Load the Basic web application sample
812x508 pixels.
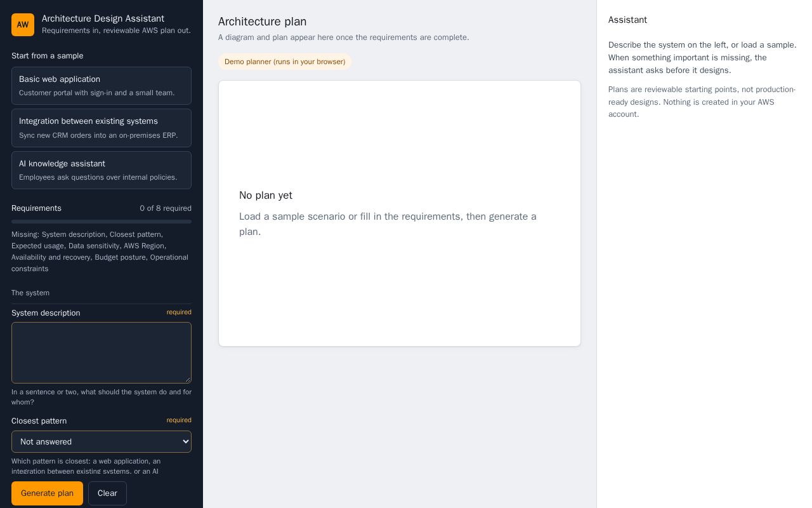(101, 86)
